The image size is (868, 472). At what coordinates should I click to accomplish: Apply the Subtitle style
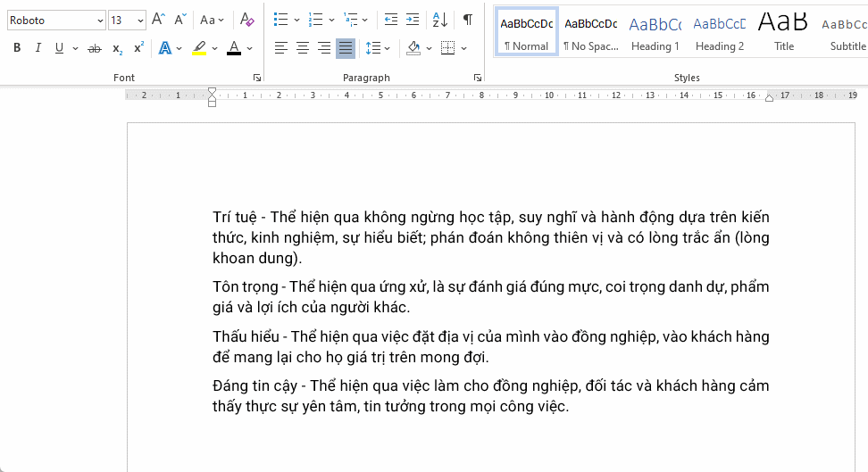click(845, 31)
